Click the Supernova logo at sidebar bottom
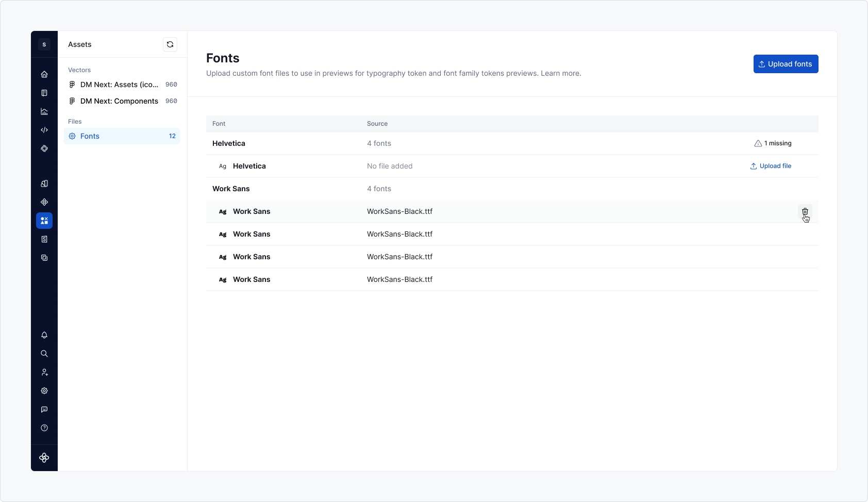The height and width of the screenshot is (502, 868). pyautogui.click(x=44, y=458)
